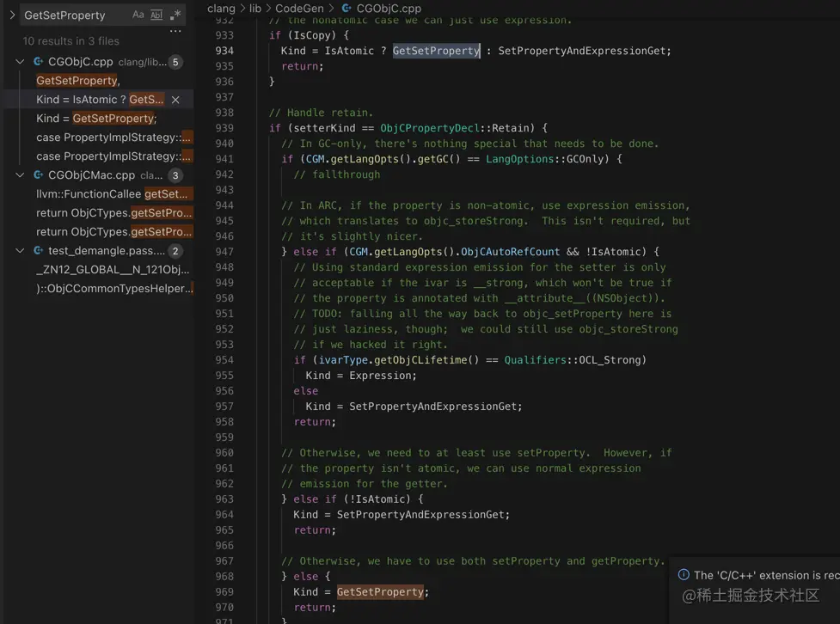Click highlighted GetSetProperty on line 934
This screenshot has width=840, height=624.
437,51
